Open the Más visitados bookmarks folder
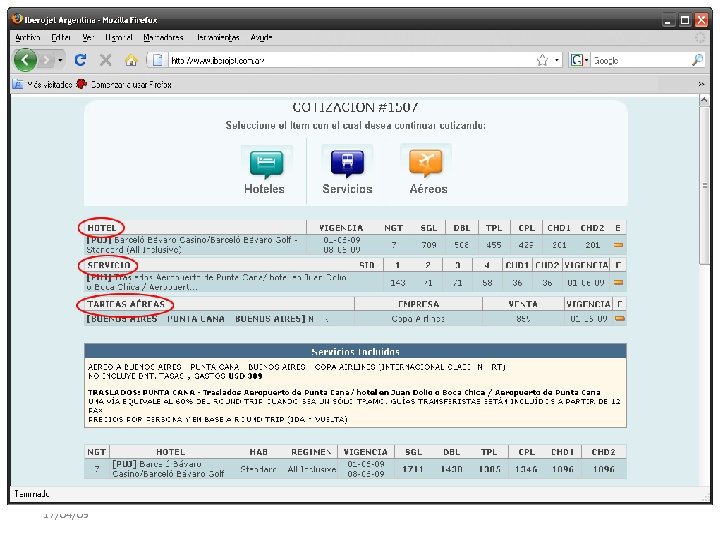Viewport: 720px width, 540px height. click(x=42, y=84)
